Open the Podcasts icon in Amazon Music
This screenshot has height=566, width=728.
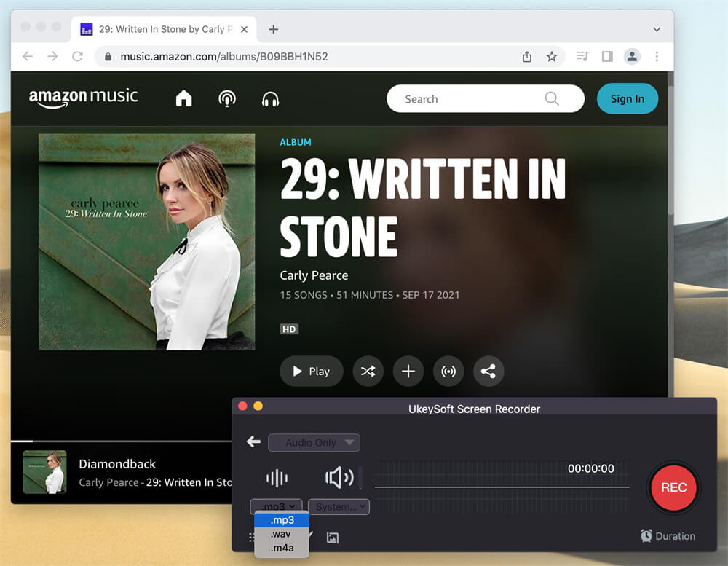227,98
